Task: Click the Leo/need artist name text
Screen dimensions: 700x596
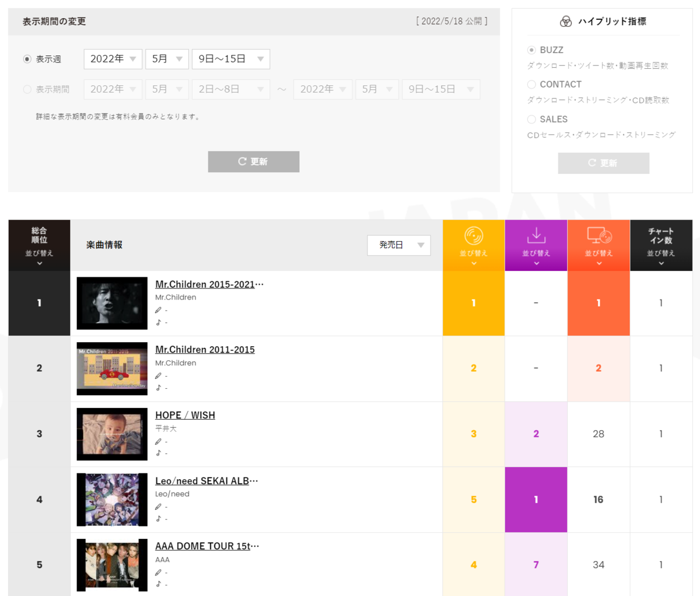Action: (172, 494)
